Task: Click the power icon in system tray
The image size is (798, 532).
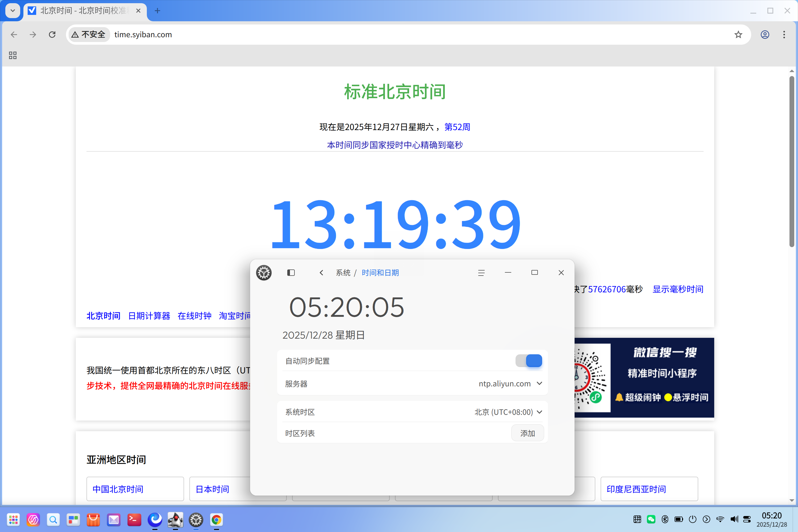Action: 692,519
